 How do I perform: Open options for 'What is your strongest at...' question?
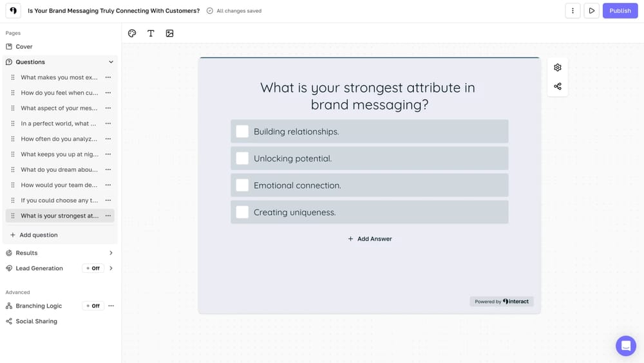point(108,216)
